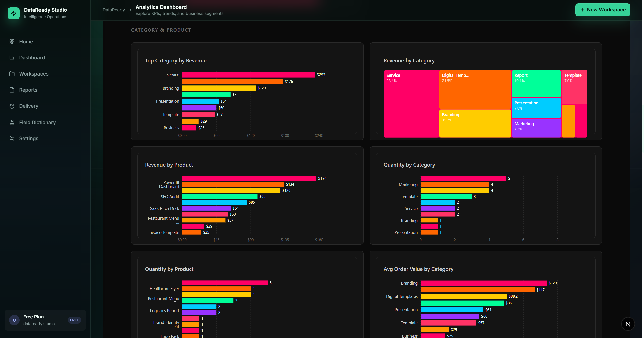This screenshot has width=644, height=338.
Task: Click the Home grid icon
Action: pos(12,42)
